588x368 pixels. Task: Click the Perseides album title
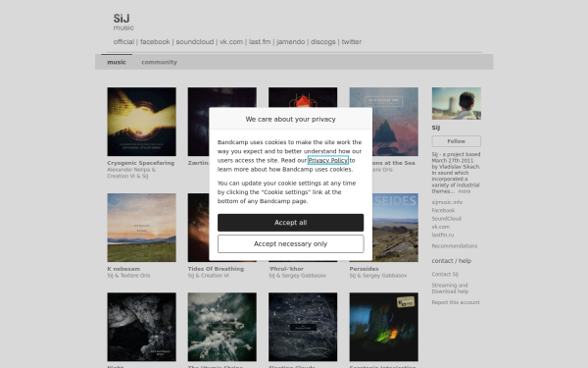coord(364,269)
